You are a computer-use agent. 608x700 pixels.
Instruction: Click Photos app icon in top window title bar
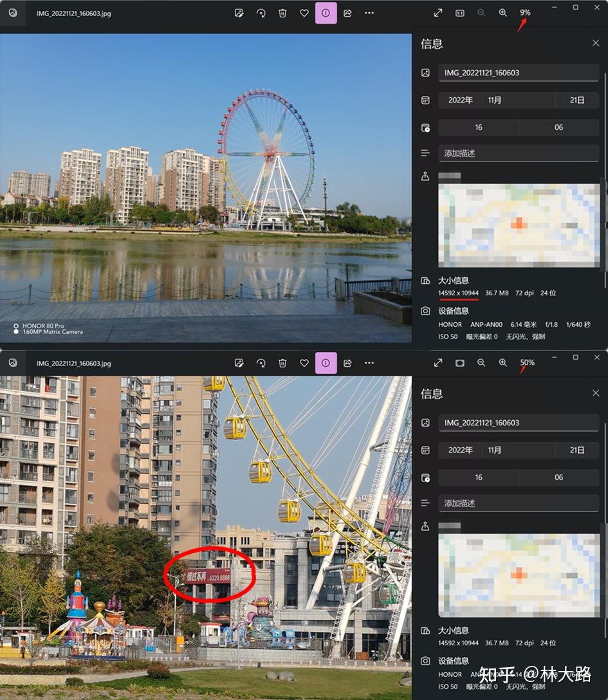(13, 13)
